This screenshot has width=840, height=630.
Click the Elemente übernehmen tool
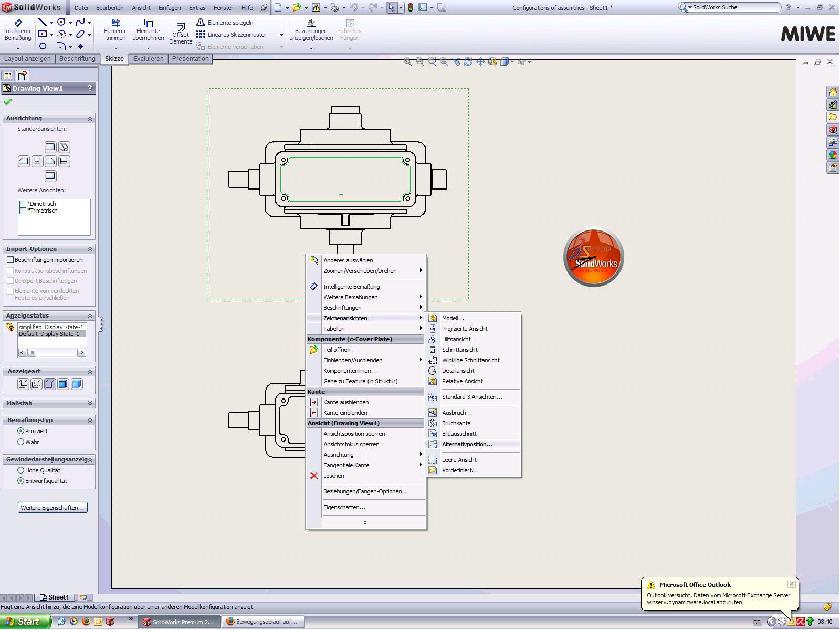tap(148, 30)
